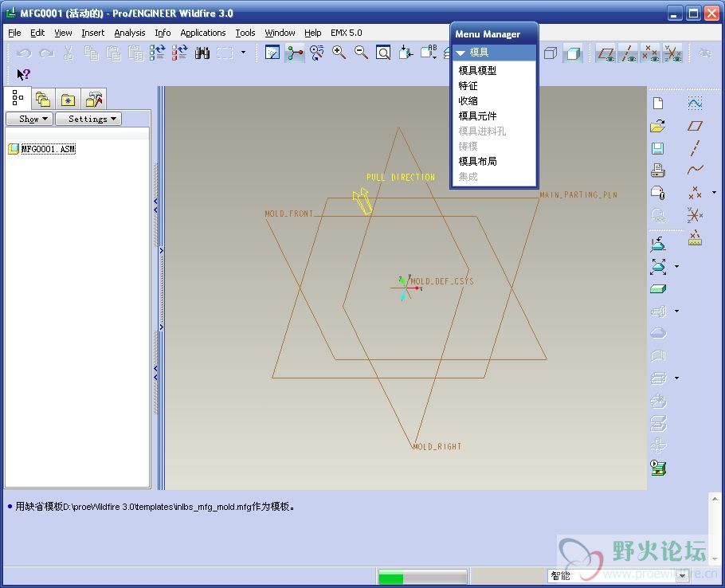Open the EMX 5.0 menu
725x588 pixels.
pos(347,33)
